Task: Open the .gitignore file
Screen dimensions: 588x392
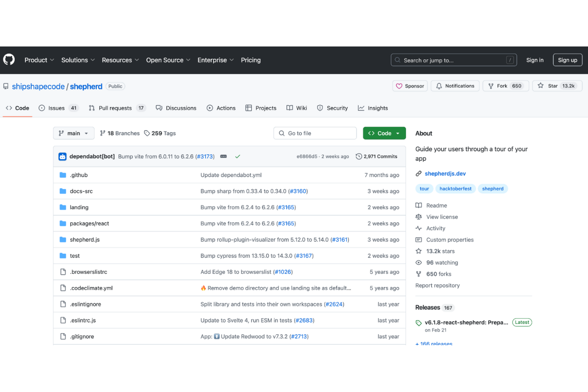Action: click(x=82, y=336)
